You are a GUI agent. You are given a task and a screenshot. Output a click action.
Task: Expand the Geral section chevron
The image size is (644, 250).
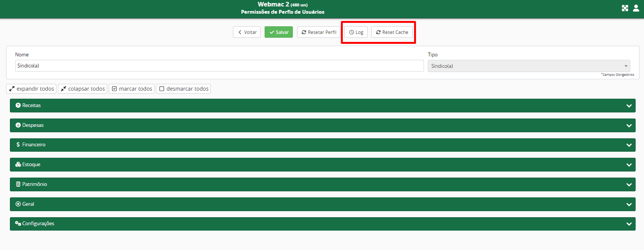click(629, 205)
